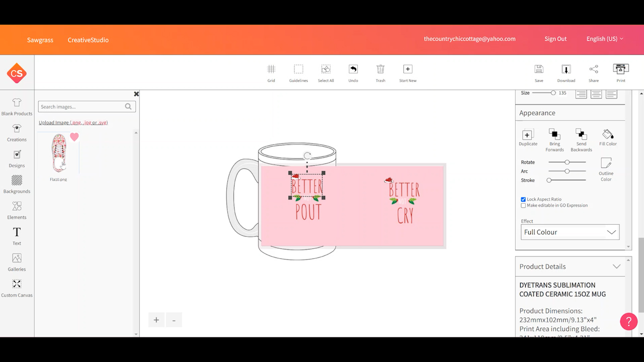Viewport: 644px width, 362px height.
Task: Zoom out canvas with minus button
Action: (174, 320)
